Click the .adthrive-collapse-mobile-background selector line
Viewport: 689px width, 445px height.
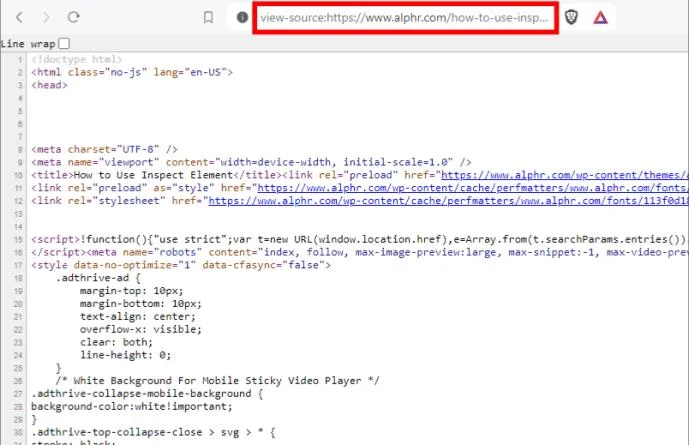(147, 393)
